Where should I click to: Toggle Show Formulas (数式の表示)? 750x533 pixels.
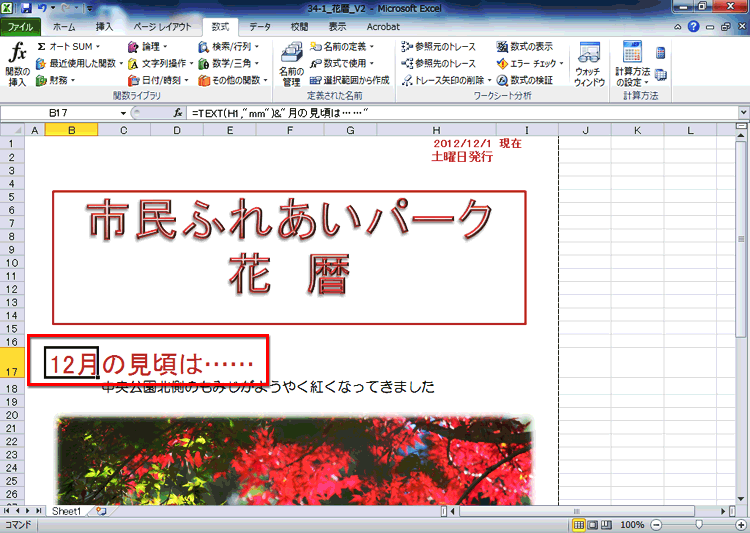[x=525, y=46]
